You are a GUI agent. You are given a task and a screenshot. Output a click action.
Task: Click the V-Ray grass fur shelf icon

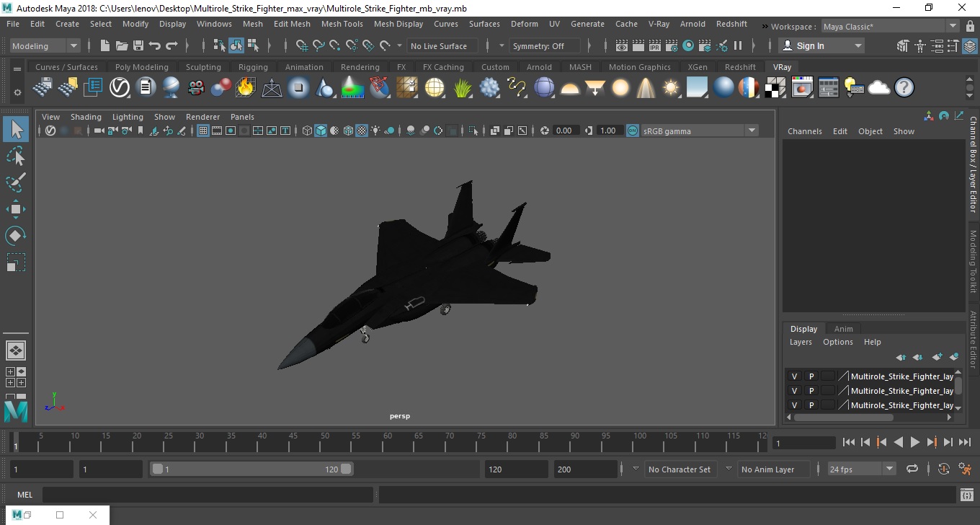point(462,88)
